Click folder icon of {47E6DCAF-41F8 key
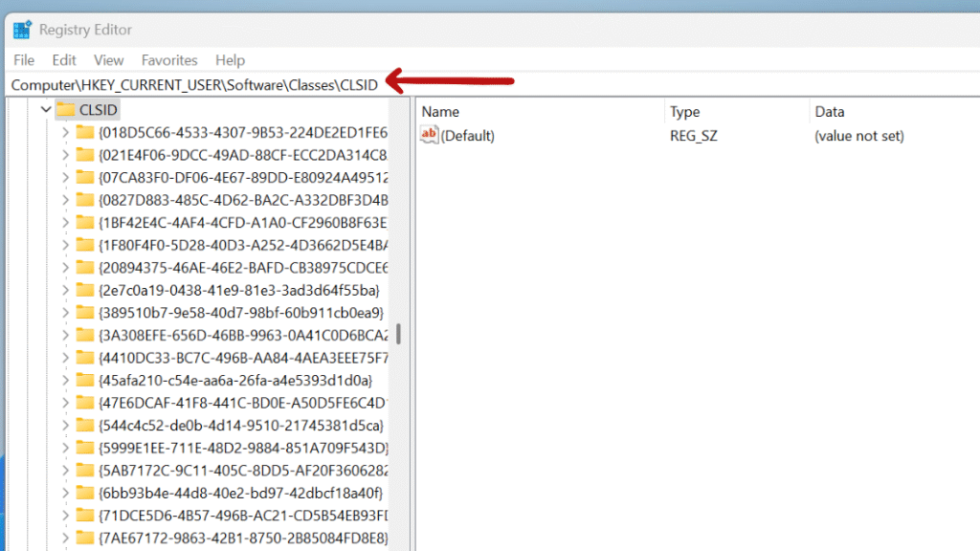Viewport: 980px width, 551px height. 85,402
